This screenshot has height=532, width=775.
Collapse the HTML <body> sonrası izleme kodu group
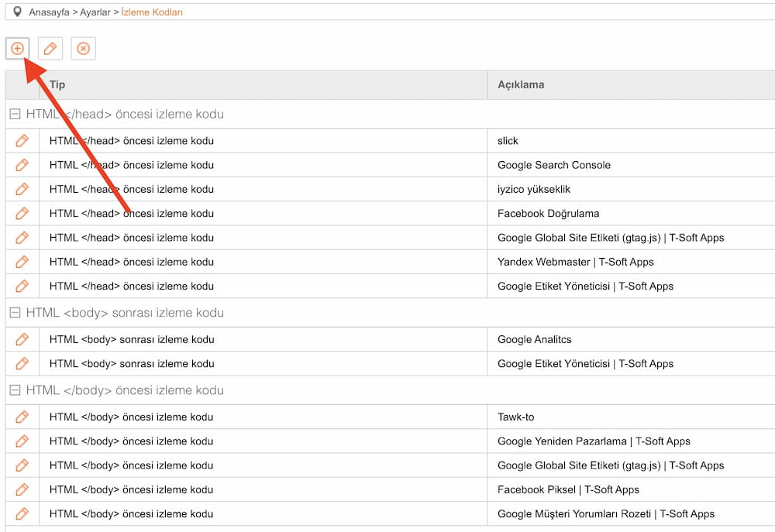(x=14, y=312)
